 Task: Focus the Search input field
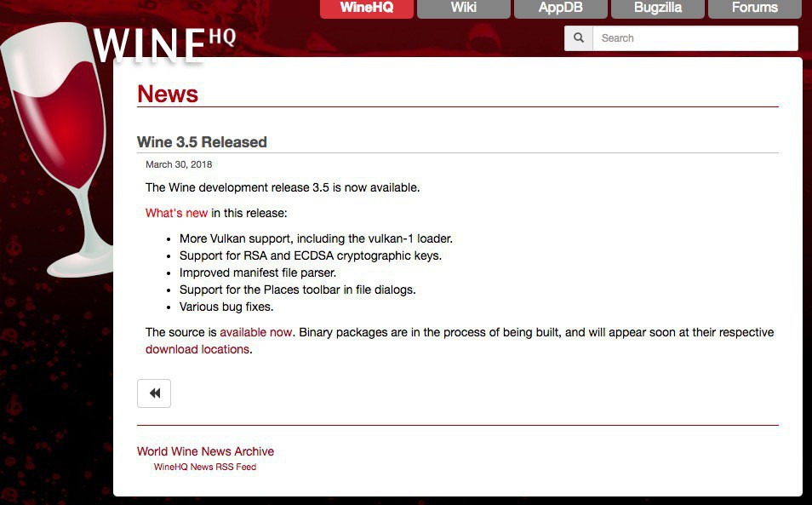point(695,38)
